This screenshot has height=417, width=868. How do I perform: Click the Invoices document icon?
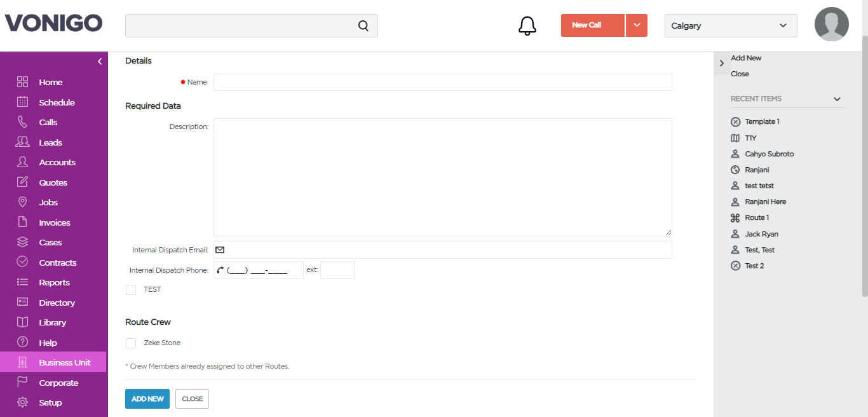click(22, 222)
